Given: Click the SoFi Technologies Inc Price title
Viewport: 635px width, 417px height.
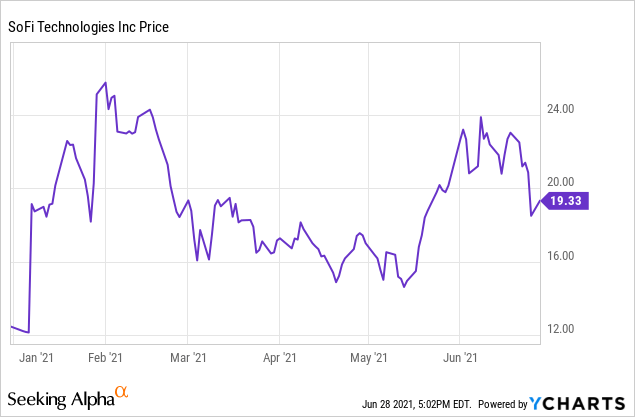Looking at the screenshot, I should pyautogui.click(x=90, y=26).
